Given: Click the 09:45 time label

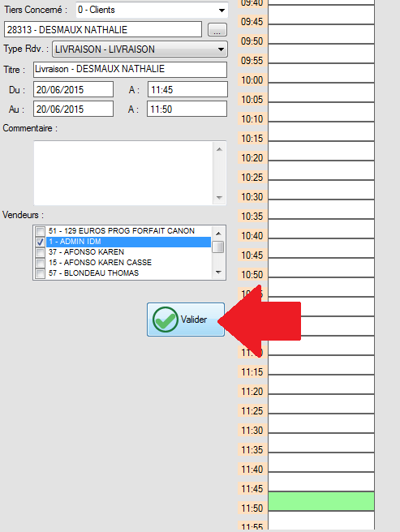Looking at the screenshot, I should click(x=252, y=22).
